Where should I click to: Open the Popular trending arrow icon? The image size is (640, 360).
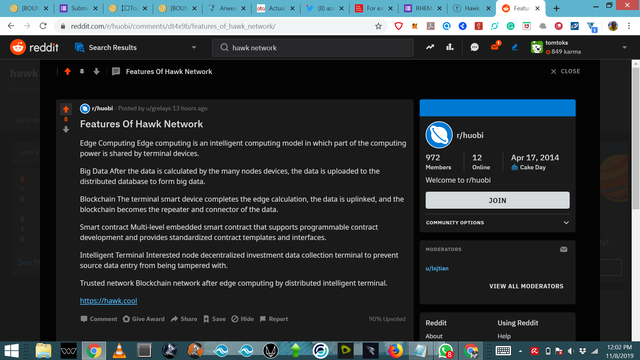pos(430,47)
